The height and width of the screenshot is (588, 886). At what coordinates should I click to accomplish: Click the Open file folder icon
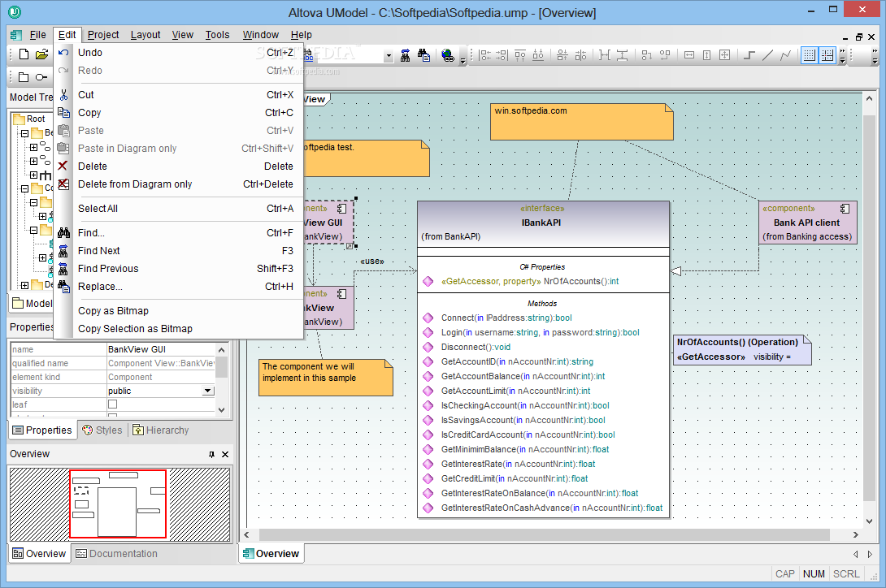(x=41, y=54)
